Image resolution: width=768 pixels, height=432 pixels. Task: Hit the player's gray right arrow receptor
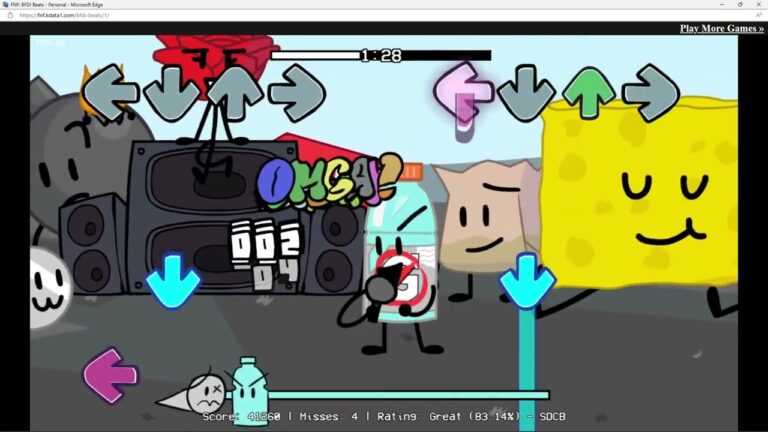[x=651, y=93]
